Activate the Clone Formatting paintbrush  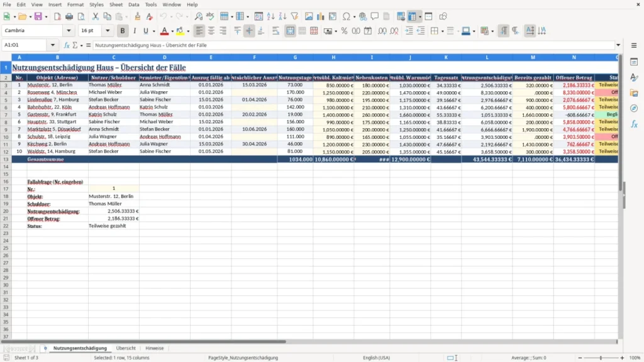click(x=138, y=16)
